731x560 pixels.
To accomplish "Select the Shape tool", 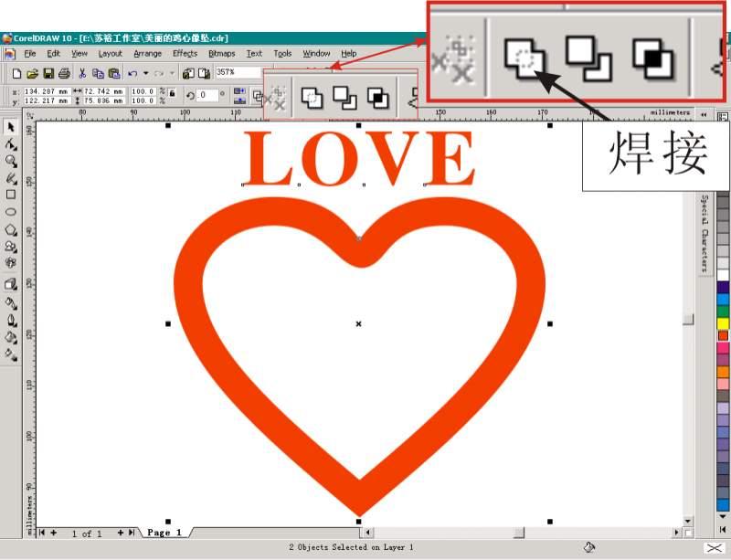I will 11,143.
